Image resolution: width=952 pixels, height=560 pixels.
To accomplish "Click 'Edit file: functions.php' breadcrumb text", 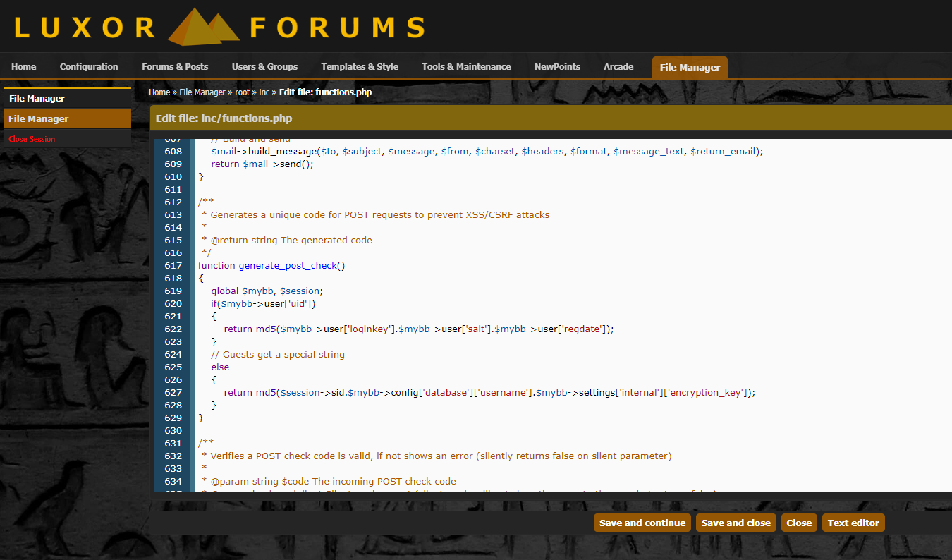I will point(325,92).
